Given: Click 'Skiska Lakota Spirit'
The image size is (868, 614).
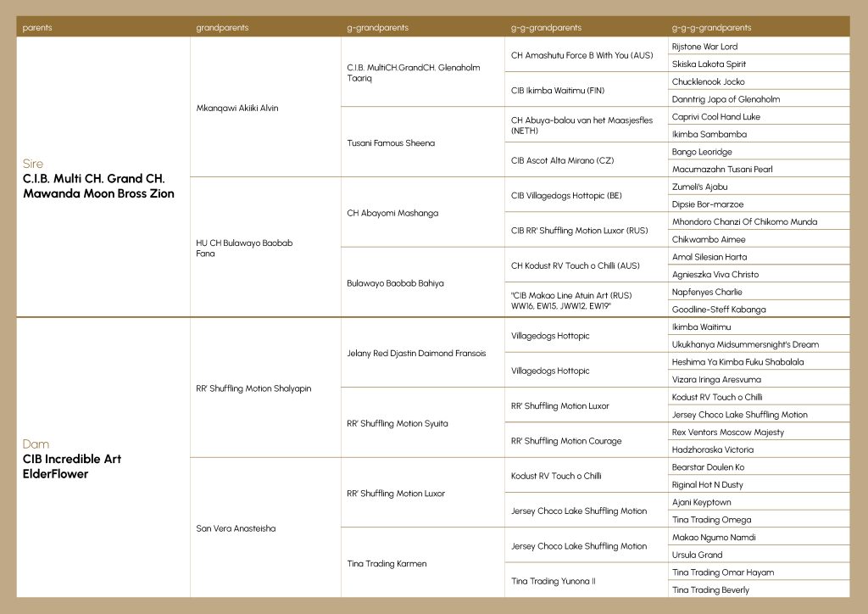Looking at the screenshot, I should (x=709, y=64).
